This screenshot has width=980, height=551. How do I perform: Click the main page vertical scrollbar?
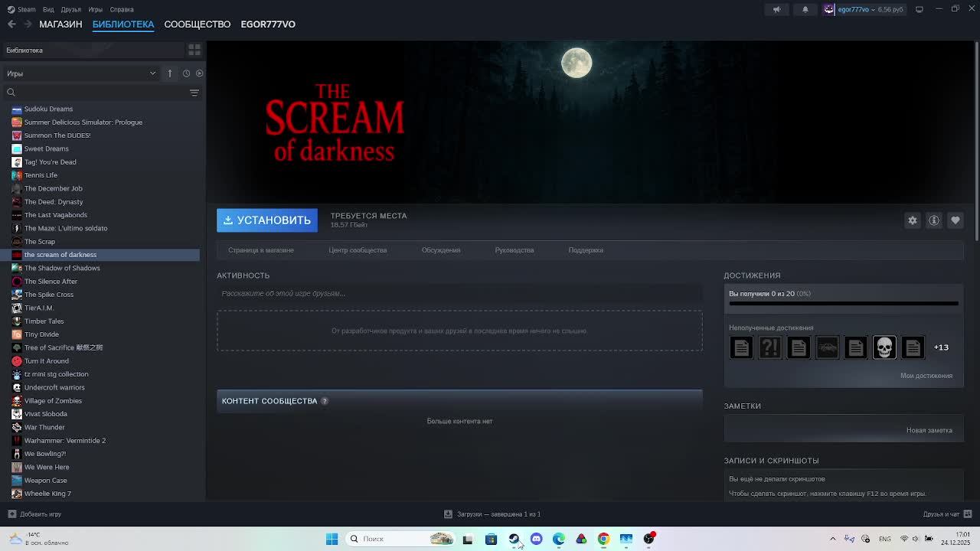(976, 142)
